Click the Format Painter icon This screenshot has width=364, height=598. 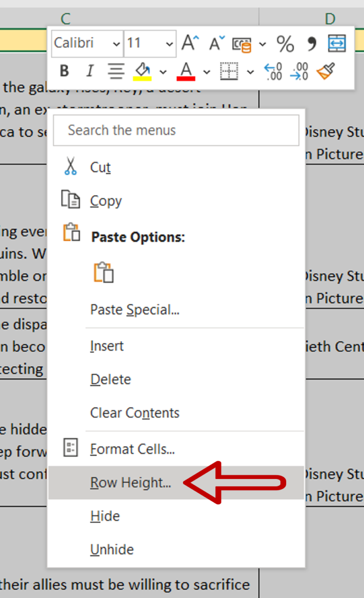point(327,71)
